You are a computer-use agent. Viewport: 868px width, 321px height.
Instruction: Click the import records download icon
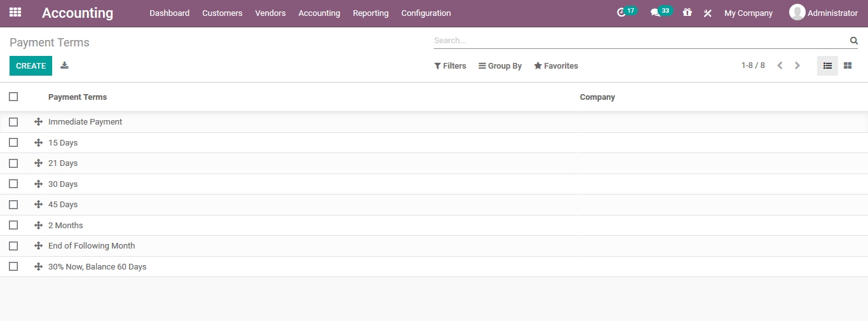[x=64, y=65]
